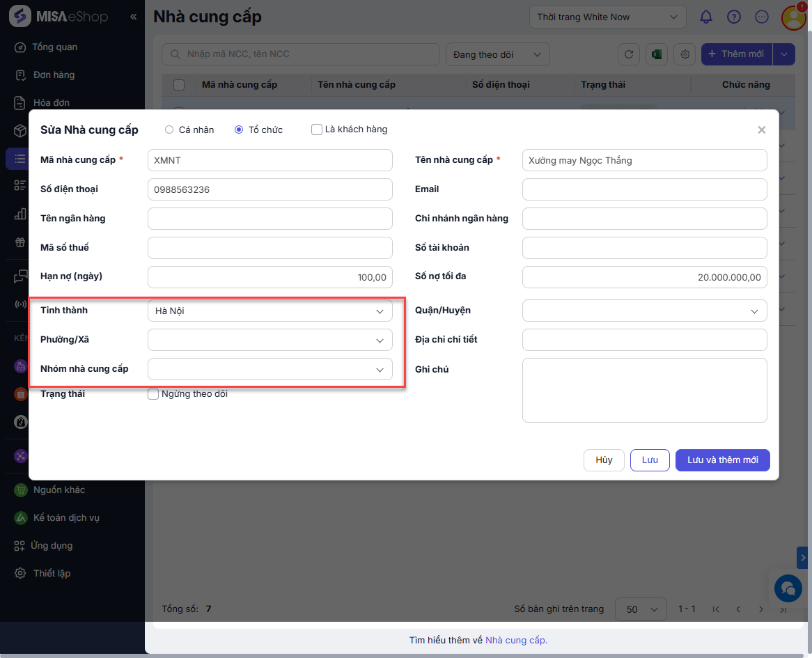Check the Ngừng theo dõi checkbox

pos(153,394)
